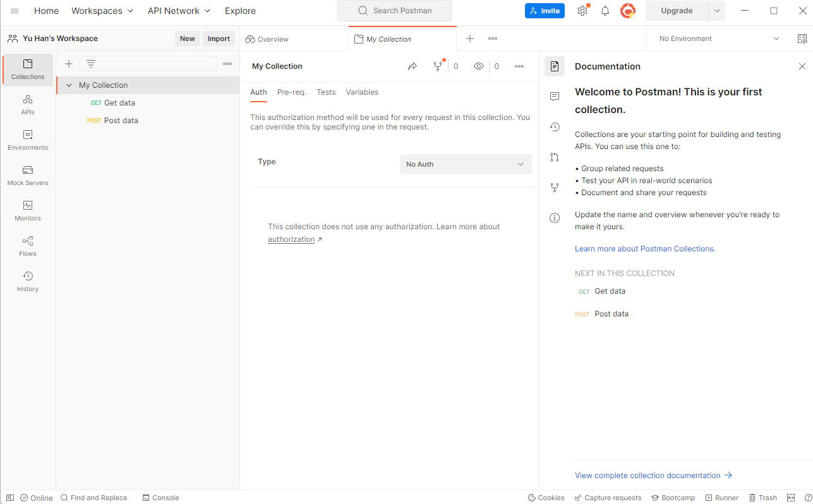Viewport: 813px width, 504px height.
Task: Collapse the My Collection tree node
Action: coord(69,85)
